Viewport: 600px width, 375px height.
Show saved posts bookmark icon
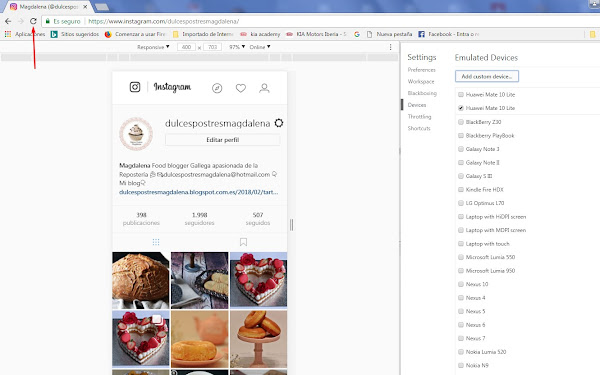coord(243,242)
